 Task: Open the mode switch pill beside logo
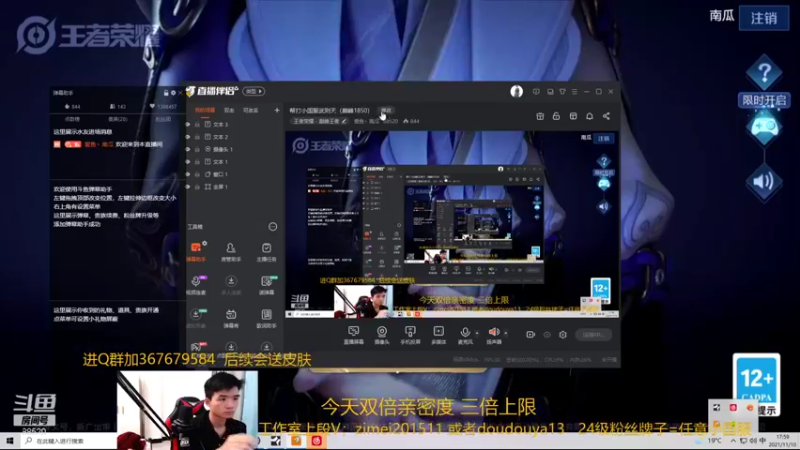[x=254, y=91]
